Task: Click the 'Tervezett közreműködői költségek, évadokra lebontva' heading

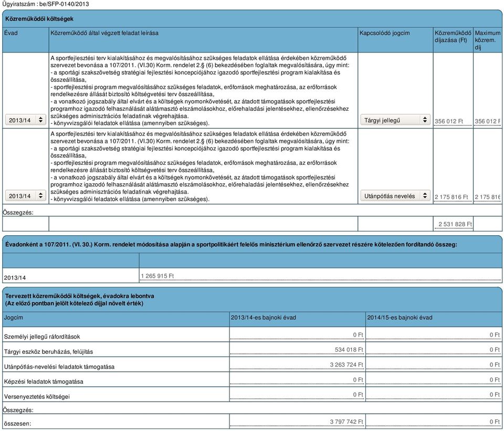Action: click(79, 300)
